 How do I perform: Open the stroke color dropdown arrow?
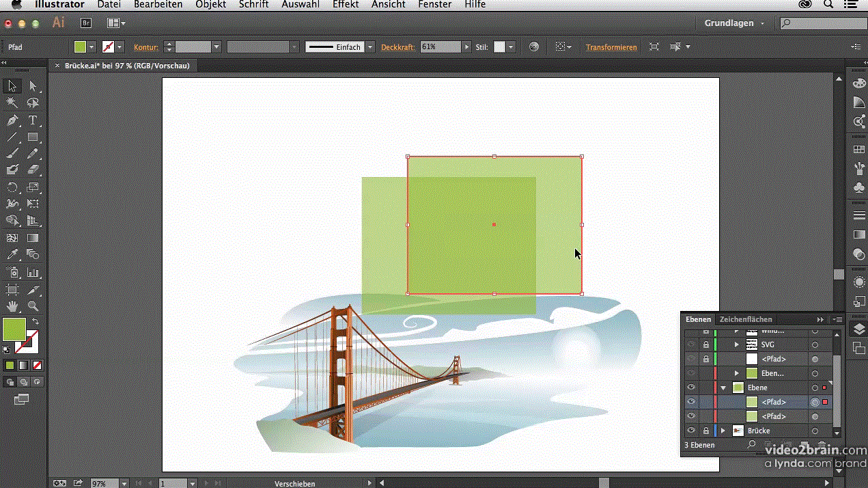pyautogui.click(x=120, y=47)
